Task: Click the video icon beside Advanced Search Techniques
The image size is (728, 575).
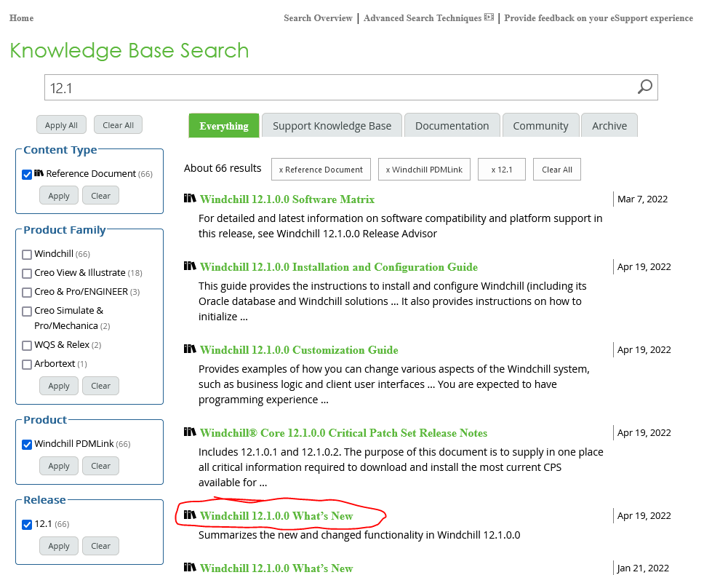Action: click(x=491, y=17)
